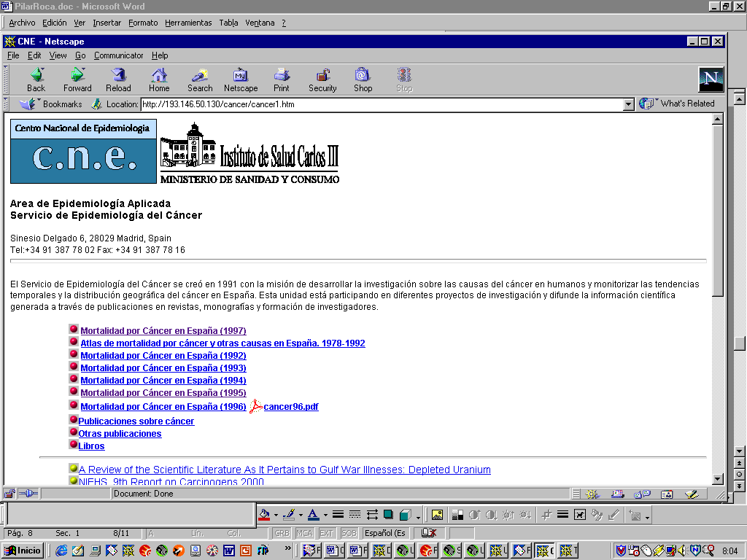Open the Communicator menu
The height and width of the screenshot is (560, 747).
[x=119, y=55]
